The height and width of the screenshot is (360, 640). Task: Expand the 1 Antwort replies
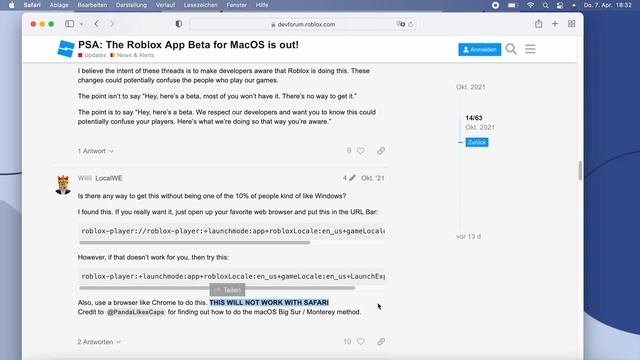(96, 151)
